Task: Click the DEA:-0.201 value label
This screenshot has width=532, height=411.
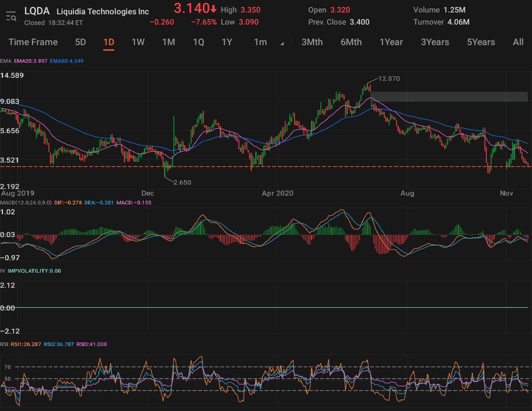Action: 99,203
